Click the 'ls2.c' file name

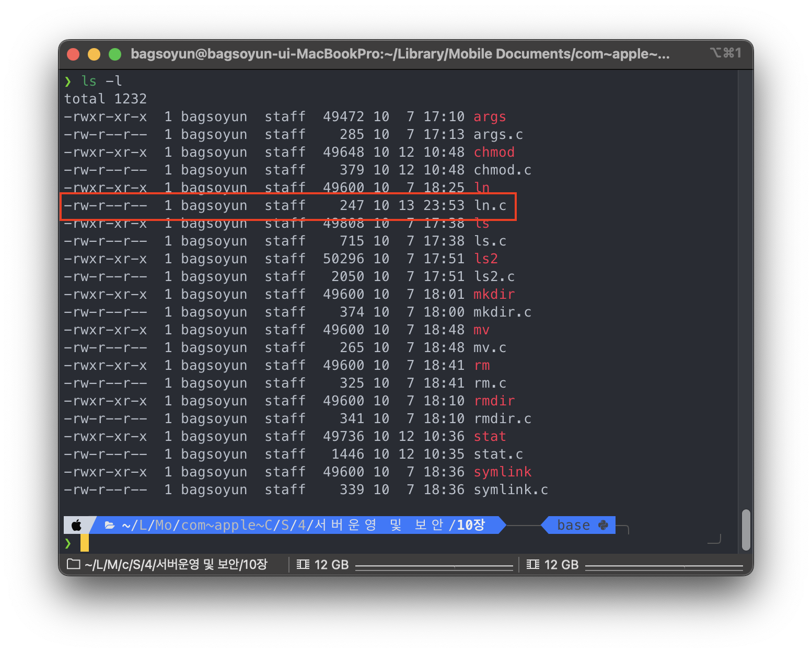coord(494,276)
